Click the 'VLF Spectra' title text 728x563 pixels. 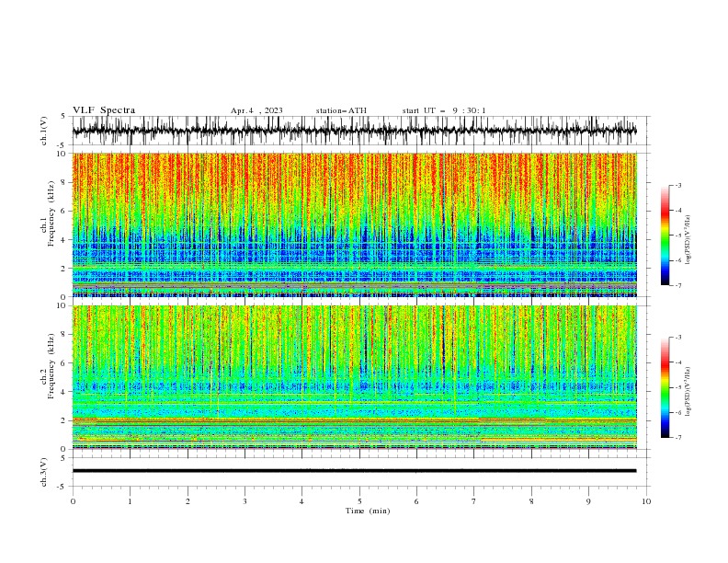pyautogui.click(x=104, y=110)
